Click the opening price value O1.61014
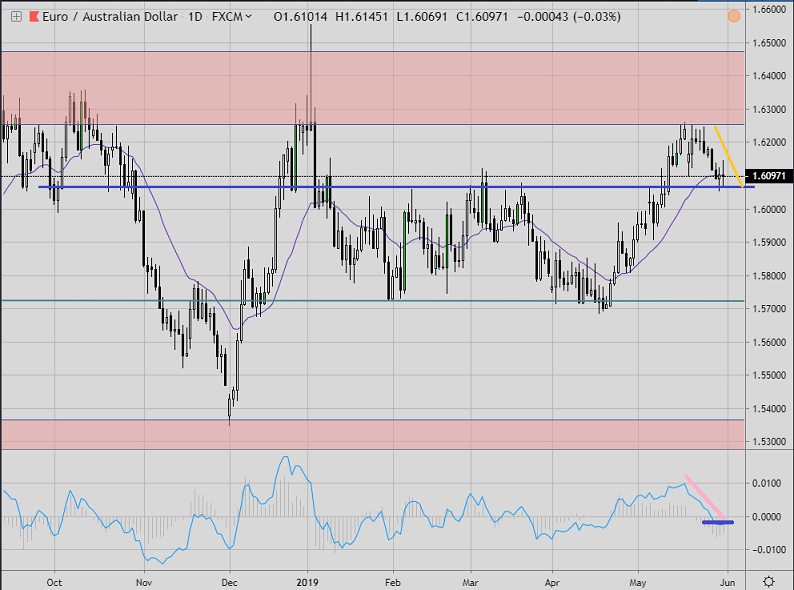The height and width of the screenshot is (590, 794). point(300,17)
